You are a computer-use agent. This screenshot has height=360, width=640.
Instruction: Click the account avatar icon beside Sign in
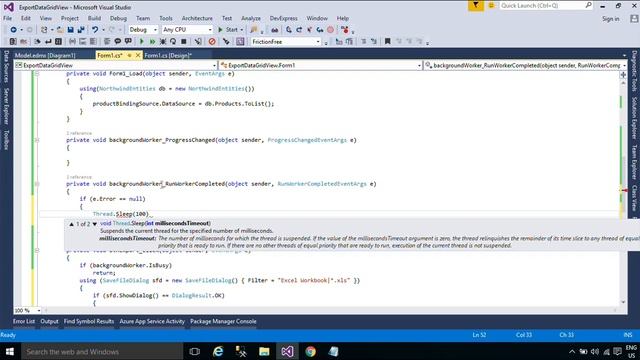tap(634, 19)
